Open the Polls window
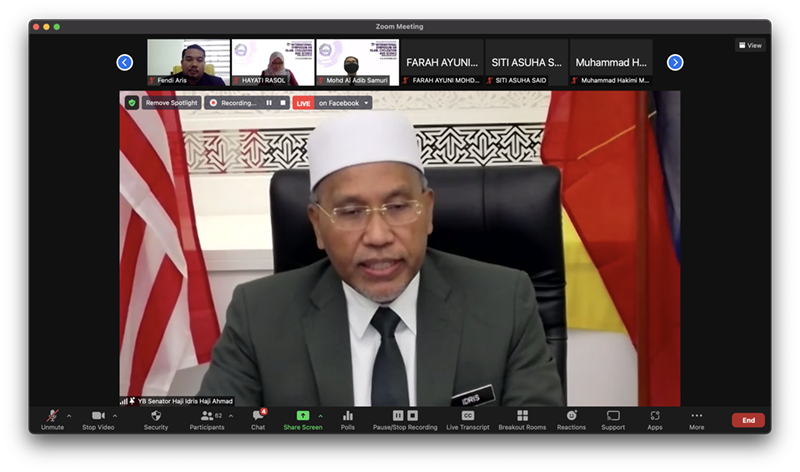The image size is (800, 472). 348,416
